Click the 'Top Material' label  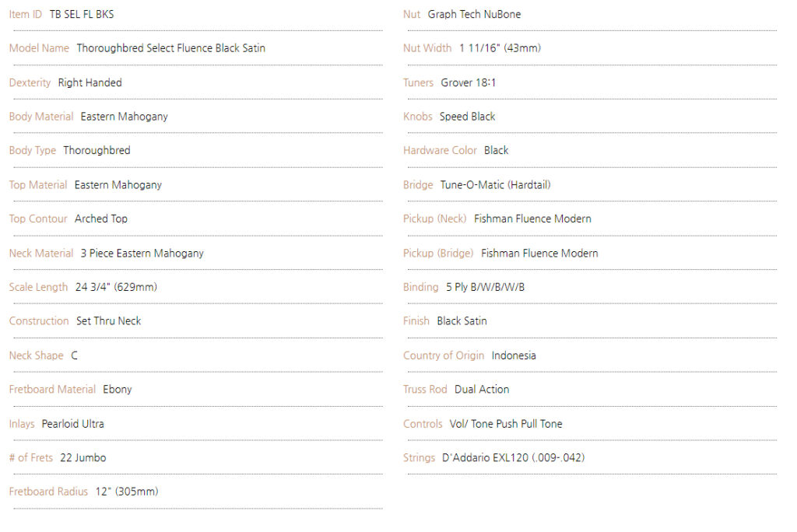pos(38,185)
